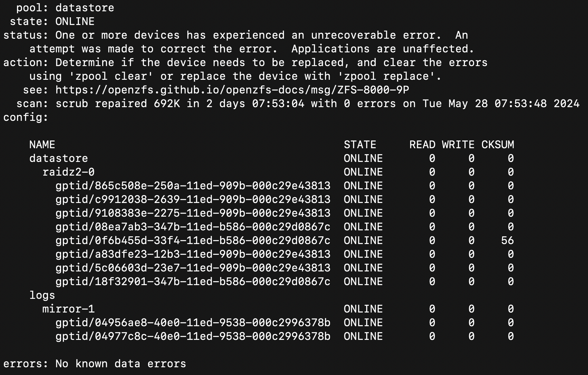
Task: Select the mirror-1 vdev name
Action: [x=69, y=309]
